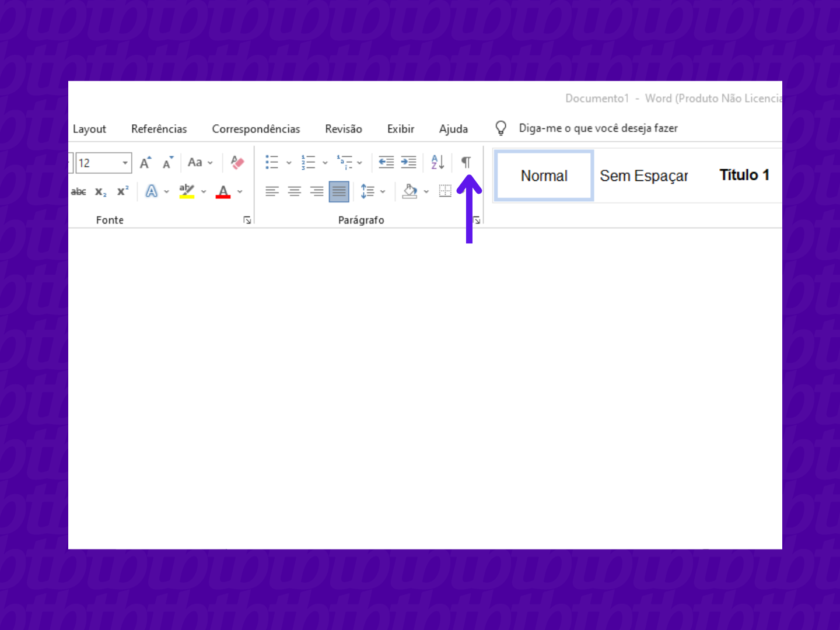Screen dimensions: 840x630
Task: Toggle the show paragraph marks (¶) button
Action: [x=466, y=162]
